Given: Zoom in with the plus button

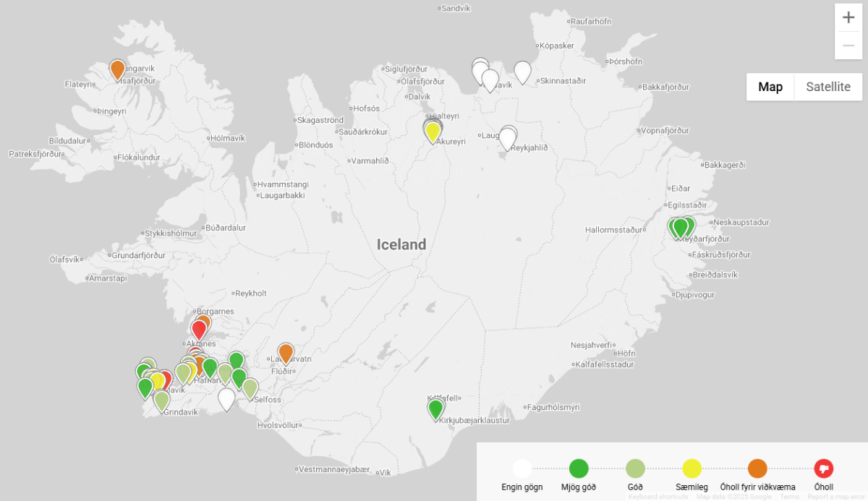Looking at the screenshot, I should [848, 17].
